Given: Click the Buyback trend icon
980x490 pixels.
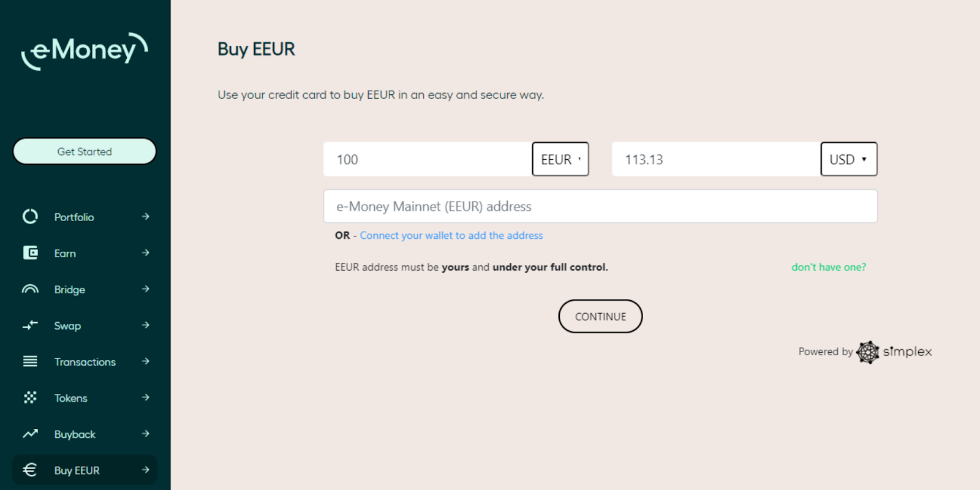Looking at the screenshot, I should tap(30, 434).
